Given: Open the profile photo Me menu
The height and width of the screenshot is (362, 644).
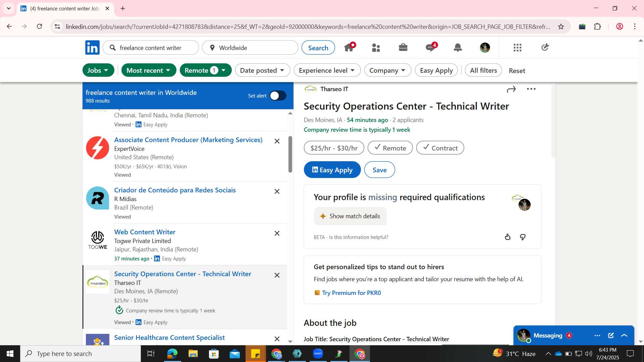Looking at the screenshot, I should (x=485, y=48).
